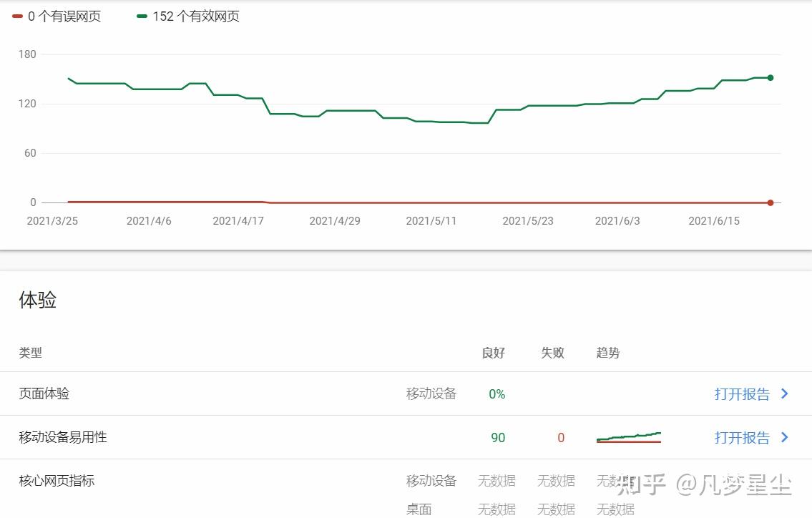Click x-axis date 2021/5/11

click(431, 221)
